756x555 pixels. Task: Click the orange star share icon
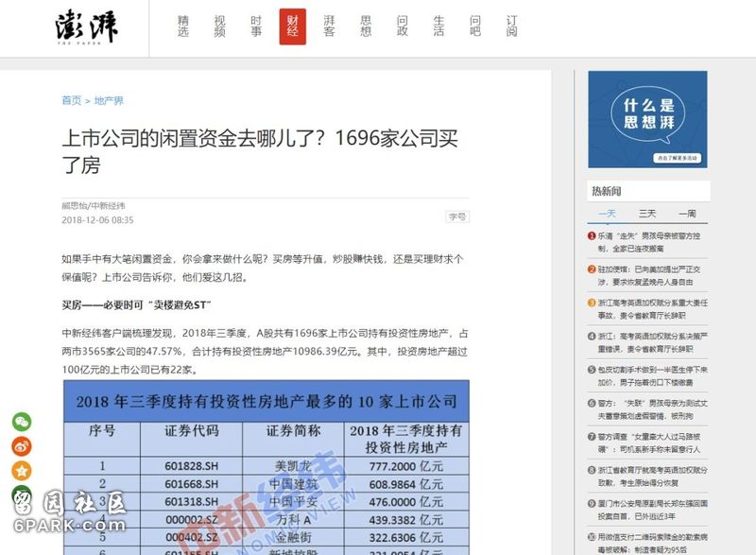(22, 471)
